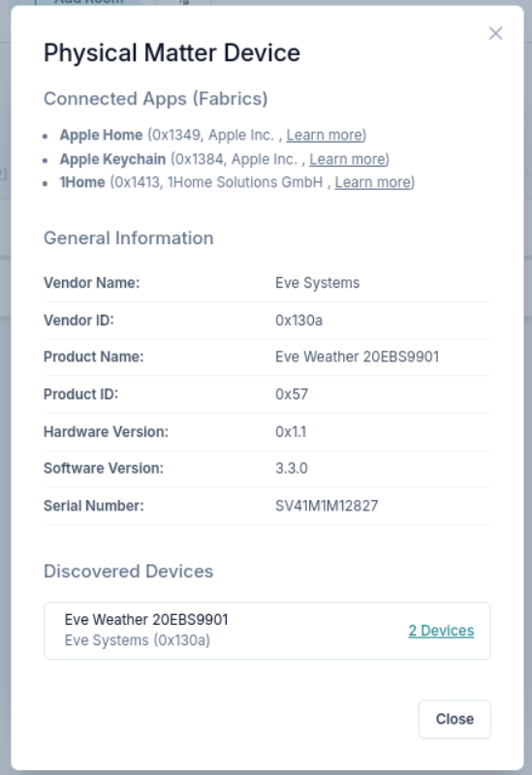The width and height of the screenshot is (532, 775).
Task: Click the Software Version value 3.3.0
Action: (292, 468)
